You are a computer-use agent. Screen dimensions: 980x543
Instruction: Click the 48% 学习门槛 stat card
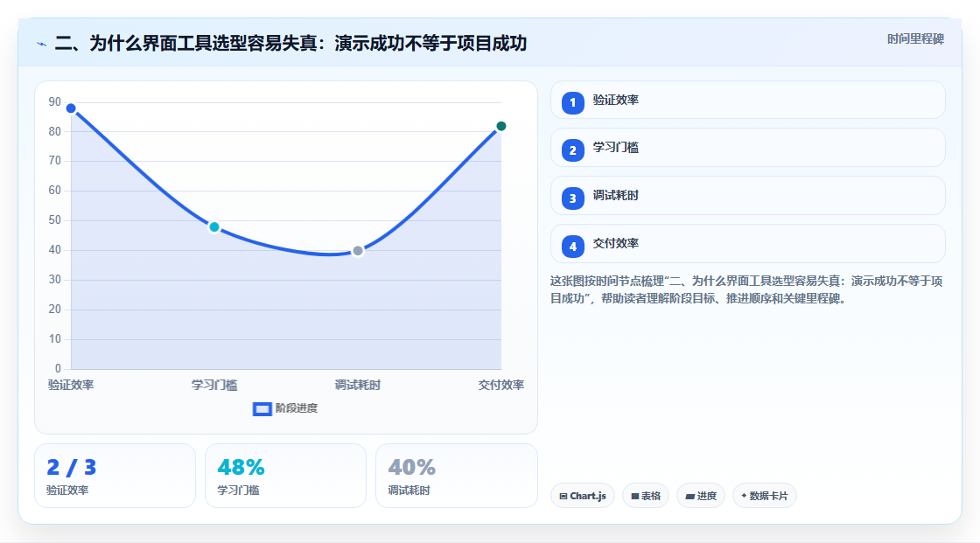click(285, 477)
